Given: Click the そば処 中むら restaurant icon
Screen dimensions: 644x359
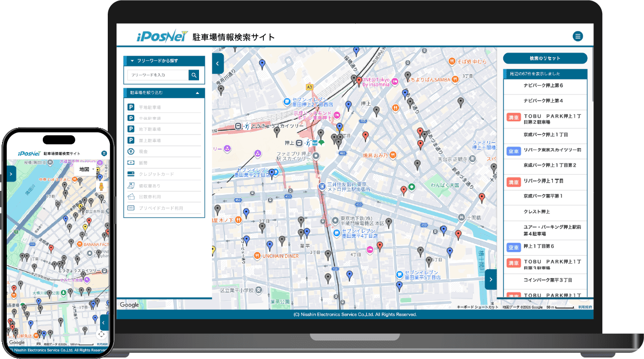Looking at the screenshot, I should [452, 61].
